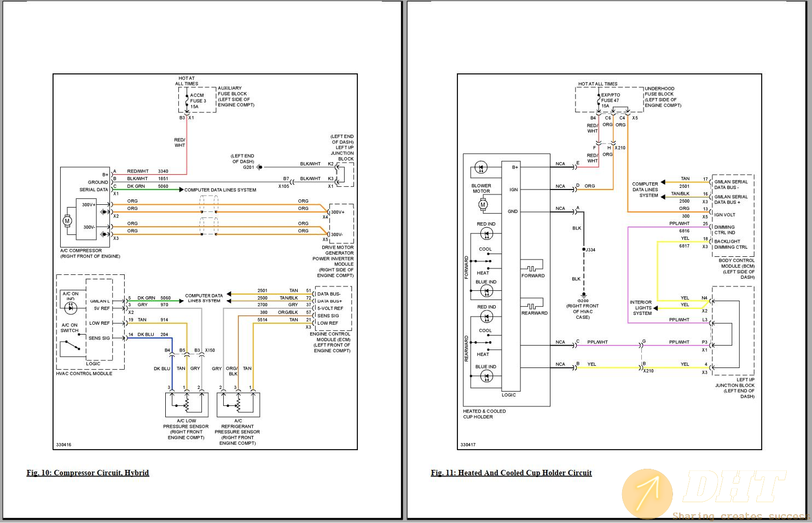Click the FORWARD switch waveform symbol
The height and width of the screenshot is (523, 812).
pyautogui.click(x=532, y=268)
